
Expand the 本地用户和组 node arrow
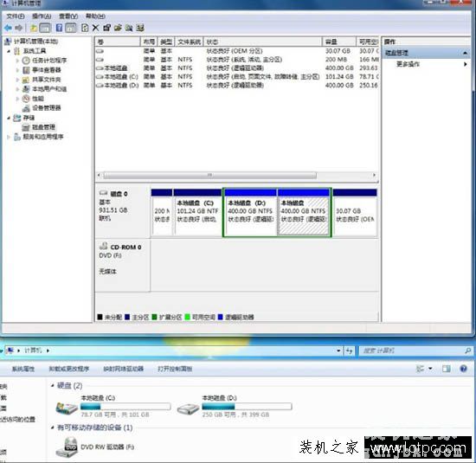(17, 89)
